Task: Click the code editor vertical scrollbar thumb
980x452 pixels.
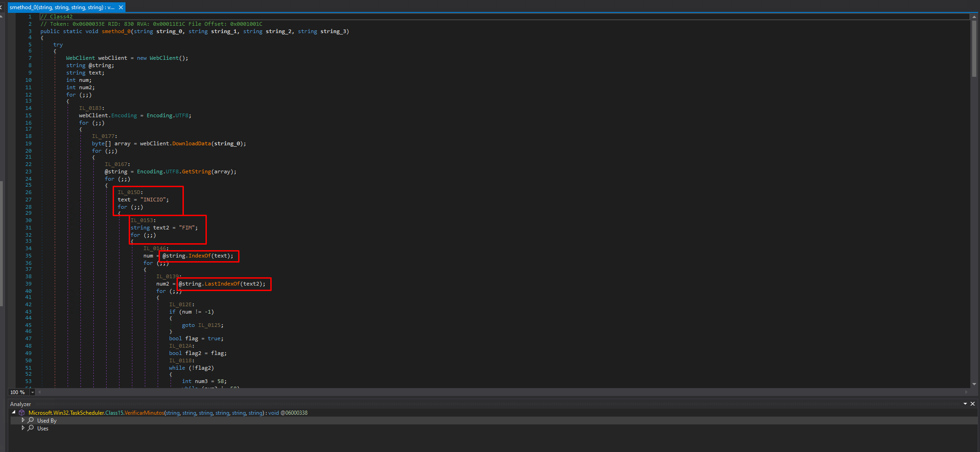Action: coord(974,48)
